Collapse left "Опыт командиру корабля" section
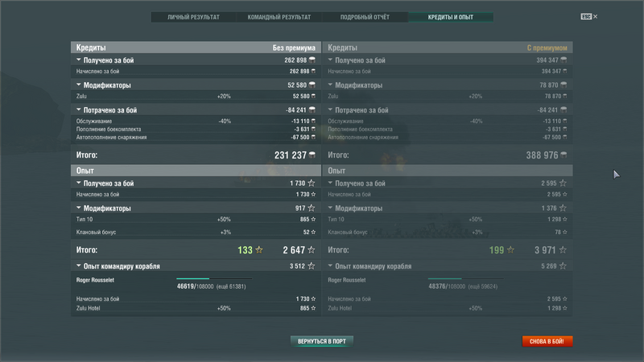 tap(79, 266)
